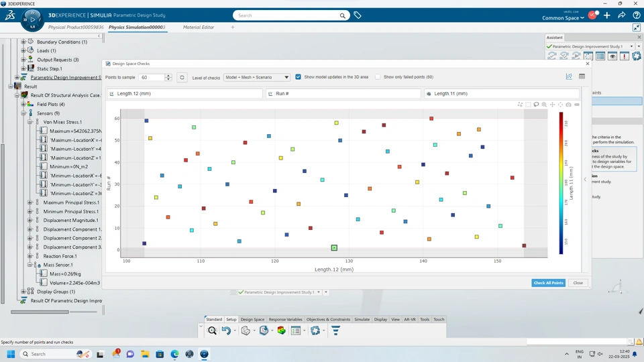The height and width of the screenshot is (362, 644).
Task: Click the green highlighted point at run 1
Action: [x=334, y=248]
